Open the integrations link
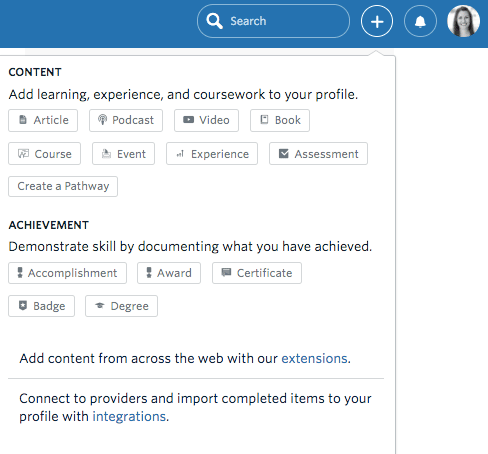Image resolution: width=488 pixels, height=454 pixels. pos(129,416)
